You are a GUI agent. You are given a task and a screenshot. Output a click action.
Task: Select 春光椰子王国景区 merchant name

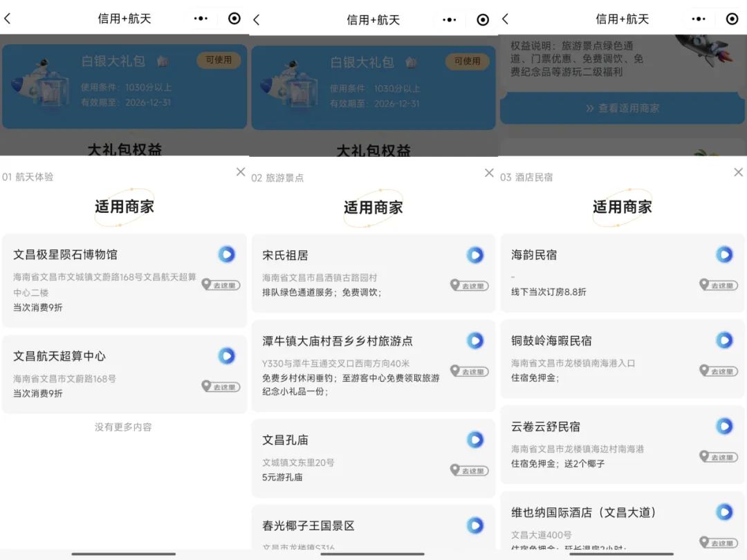pos(308,525)
